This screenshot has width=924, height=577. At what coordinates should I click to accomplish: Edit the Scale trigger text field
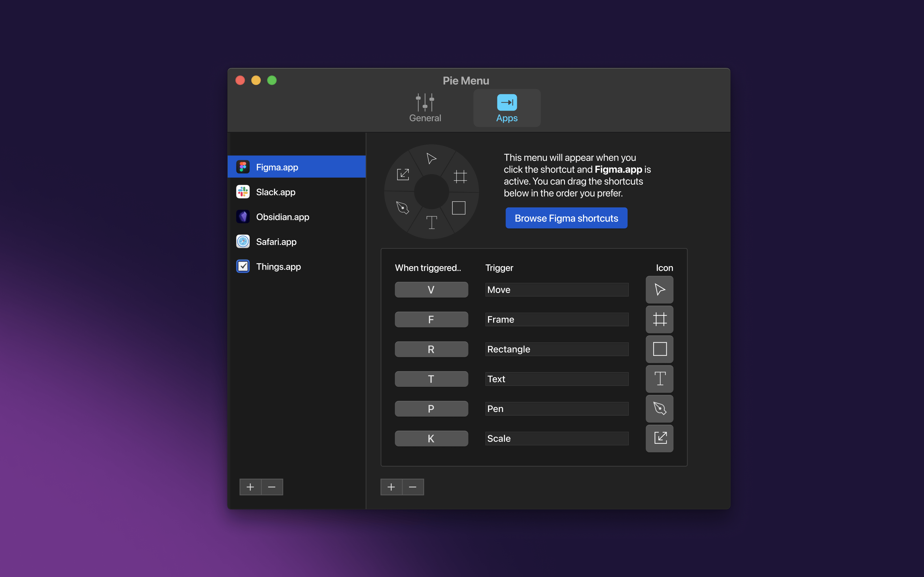[556, 439]
